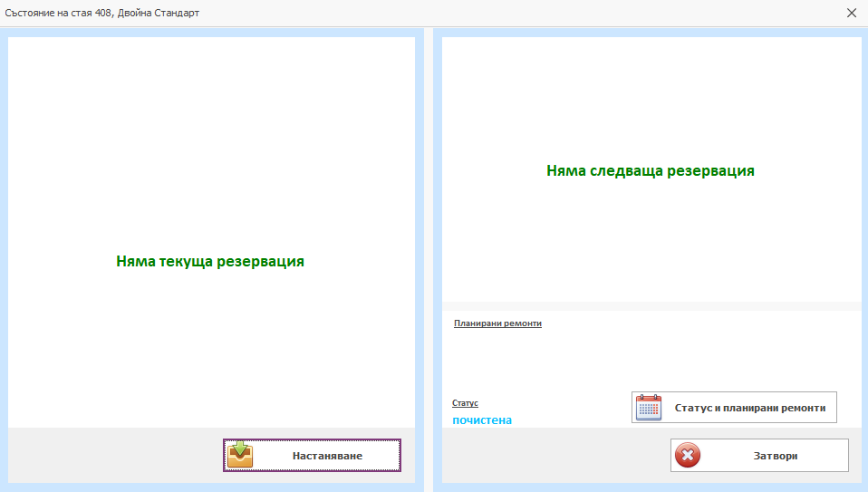The height and width of the screenshot is (492, 868).
Task: Click the gray separator strip above Планирани ремонти
Action: click(650, 306)
